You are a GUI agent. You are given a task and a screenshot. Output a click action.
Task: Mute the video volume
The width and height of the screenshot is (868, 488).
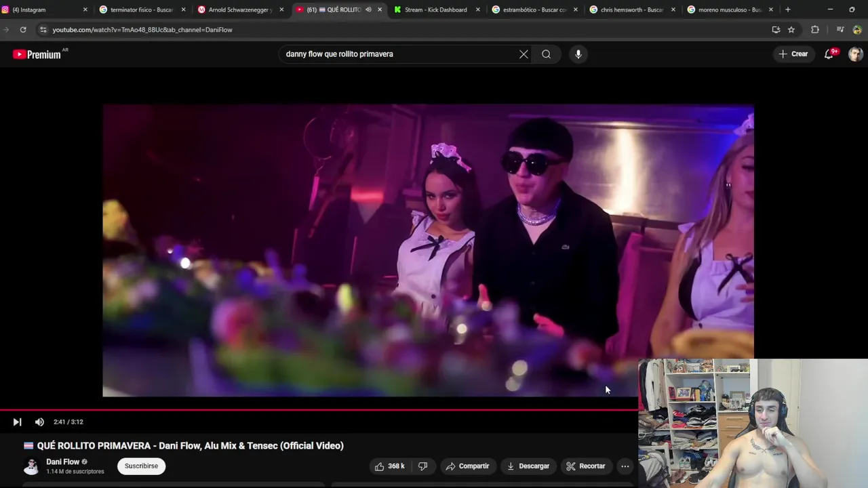[x=39, y=422]
